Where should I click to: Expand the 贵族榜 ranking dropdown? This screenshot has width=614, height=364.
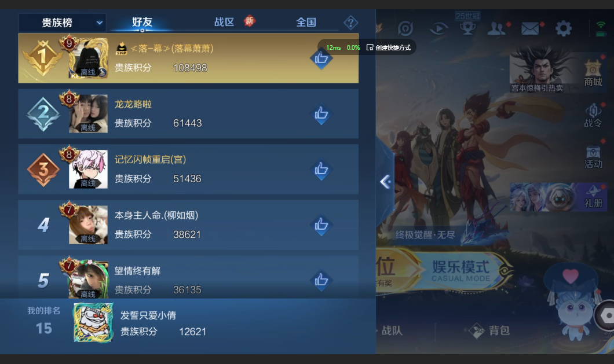click(x=62, y=23)
